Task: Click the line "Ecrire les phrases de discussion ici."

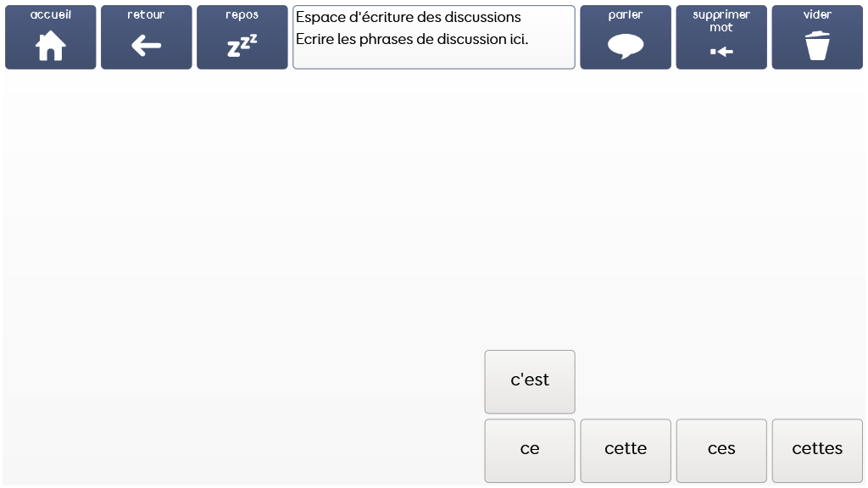Action: 412,39
